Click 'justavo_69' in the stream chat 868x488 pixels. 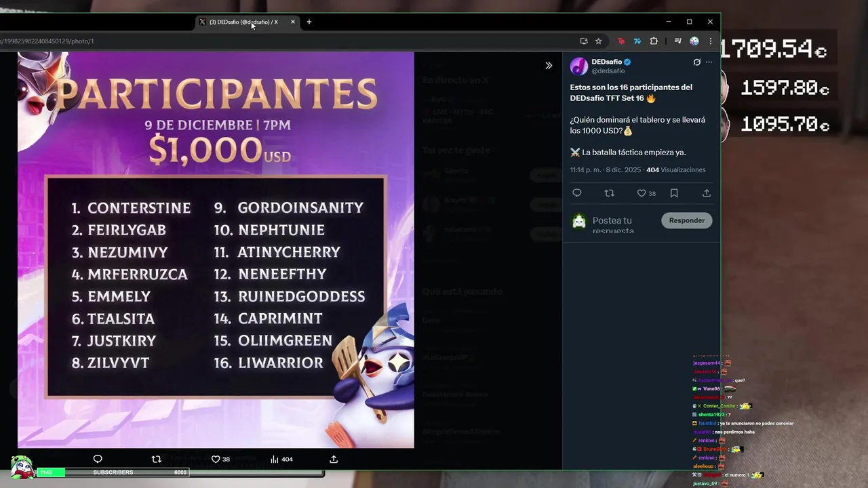pos(706,483)
